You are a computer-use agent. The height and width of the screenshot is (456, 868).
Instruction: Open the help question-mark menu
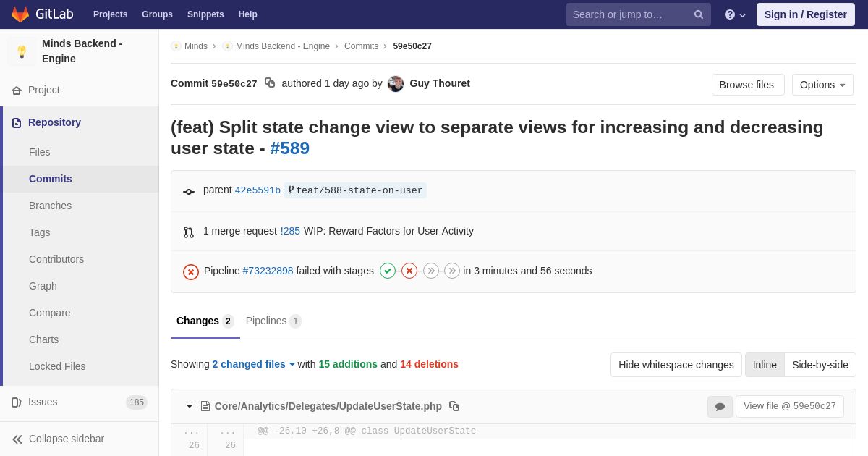click(735, 14)
